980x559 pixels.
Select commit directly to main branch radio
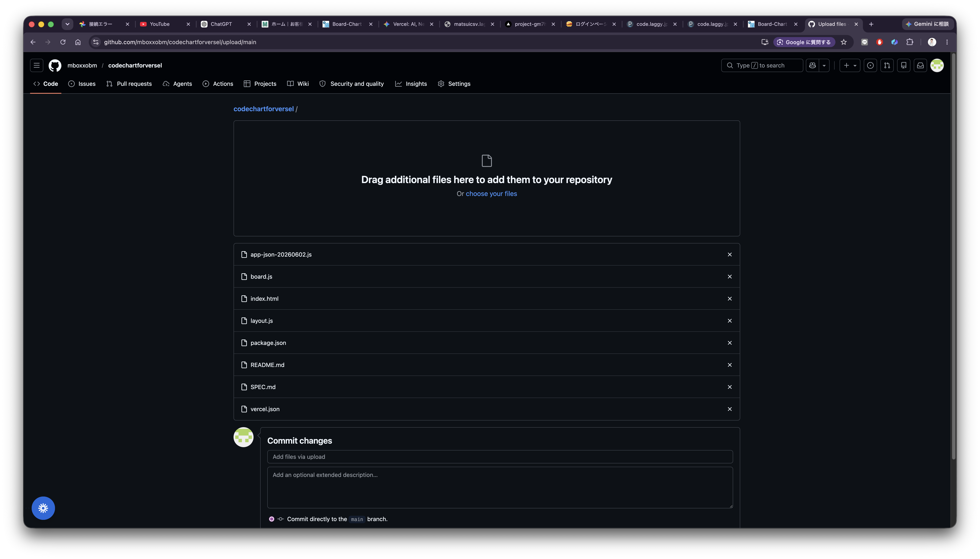point(271,519)
